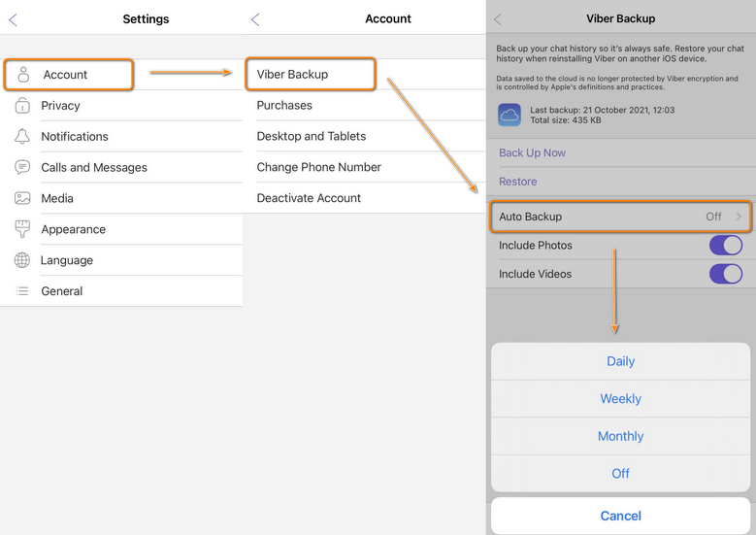The width and height of the screenshot is (756, 535).
Task: Tap the back arrow in Viber Backup screen
Action: (498, 19)
